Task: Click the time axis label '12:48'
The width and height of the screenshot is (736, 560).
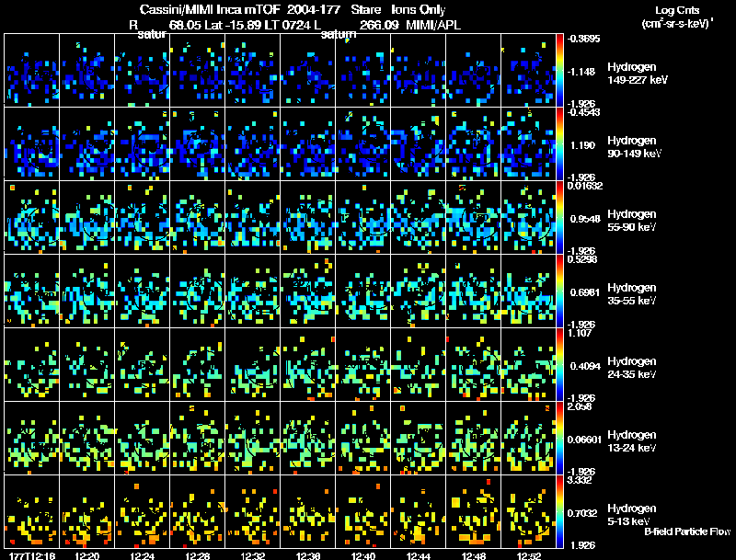Action: coord(473,555)
